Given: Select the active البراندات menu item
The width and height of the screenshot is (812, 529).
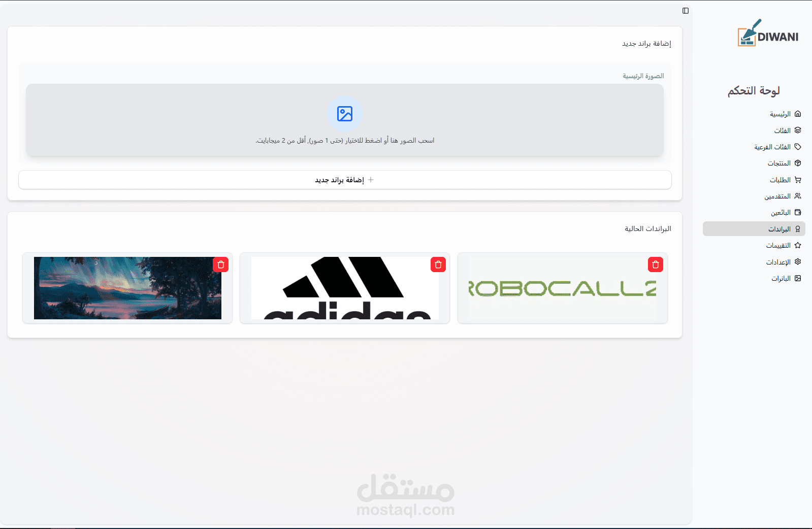Looking at the screenshot, I should pos(754,229).
